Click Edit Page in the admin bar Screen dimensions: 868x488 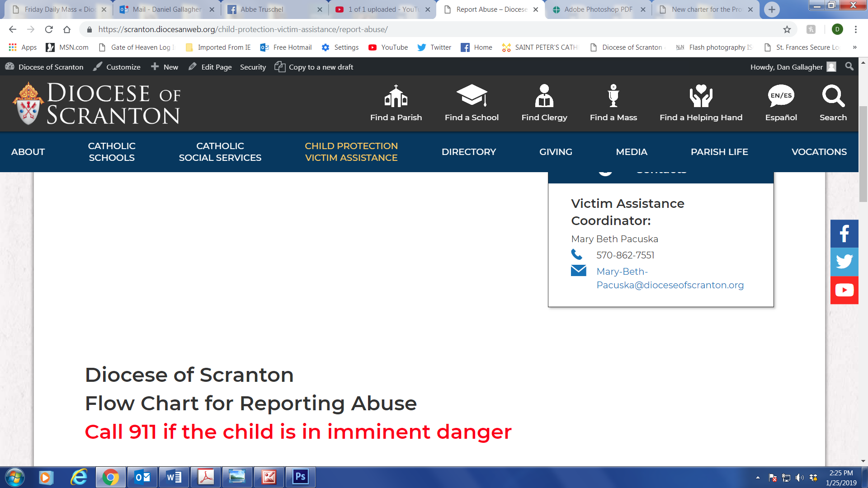click(x=216, y=67)
